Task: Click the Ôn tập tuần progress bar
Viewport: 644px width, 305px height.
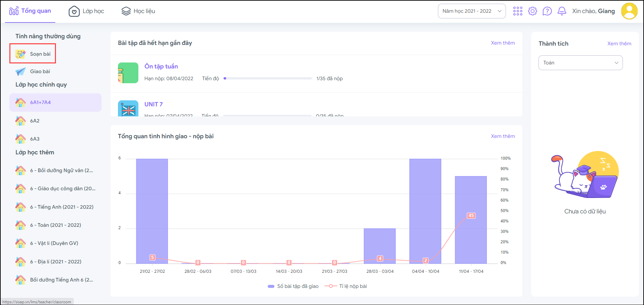Action: [x=268, y=79]
